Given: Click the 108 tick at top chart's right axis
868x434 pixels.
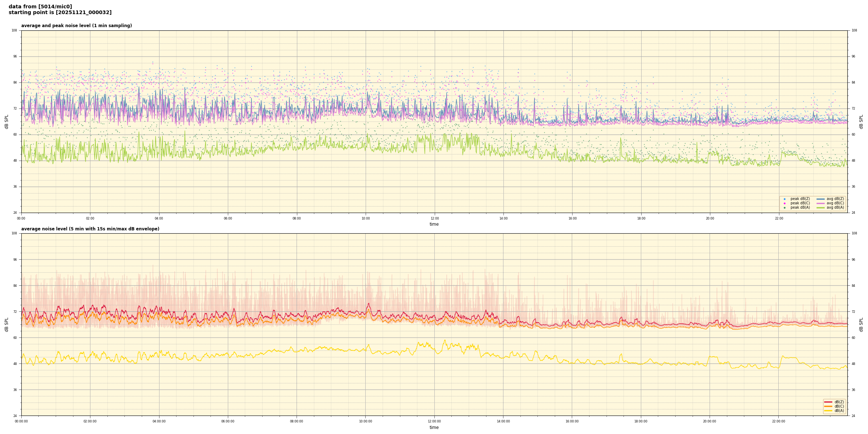Looking at the screenshot, I should [x=854, y=30].
